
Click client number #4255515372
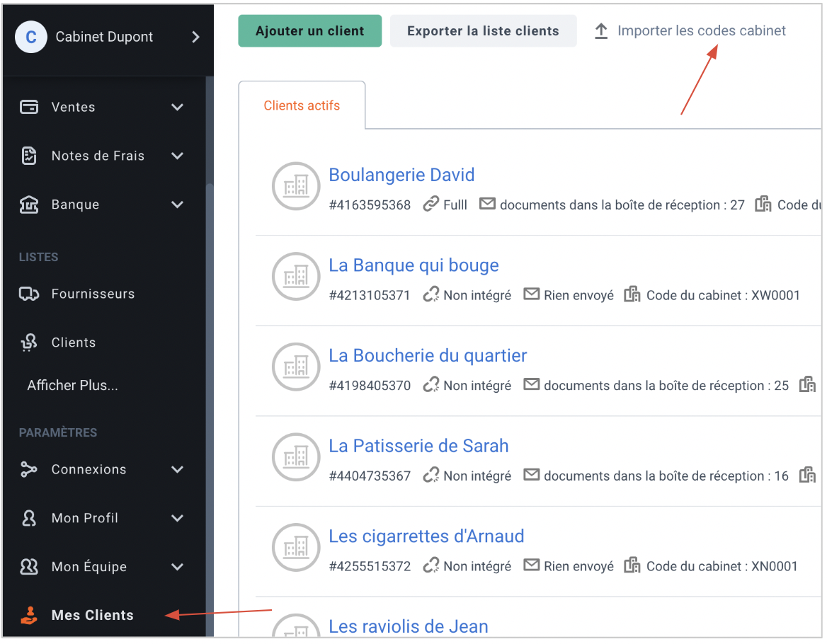tap(370, 567)
